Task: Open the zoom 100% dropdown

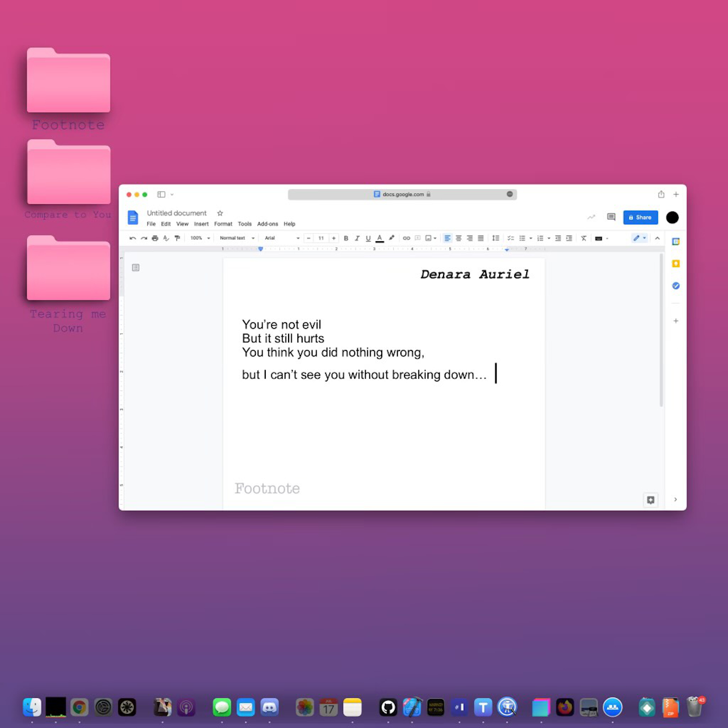Action: (200, 238)
